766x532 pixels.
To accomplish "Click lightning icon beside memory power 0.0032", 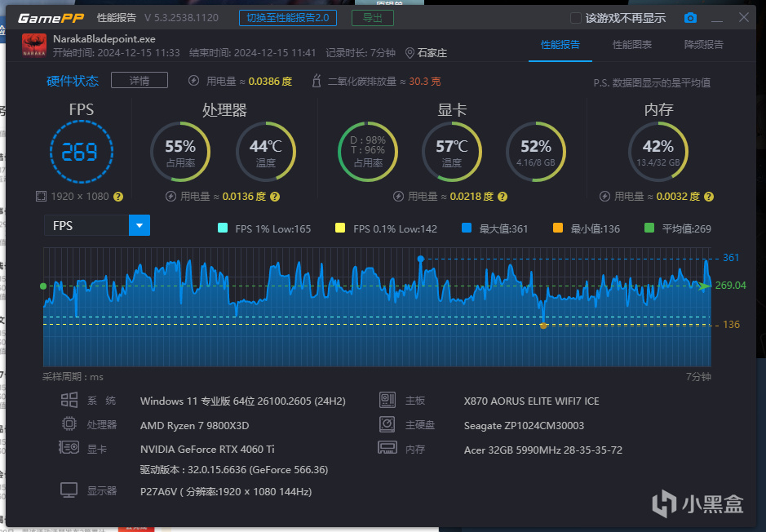I will (604, 197).
